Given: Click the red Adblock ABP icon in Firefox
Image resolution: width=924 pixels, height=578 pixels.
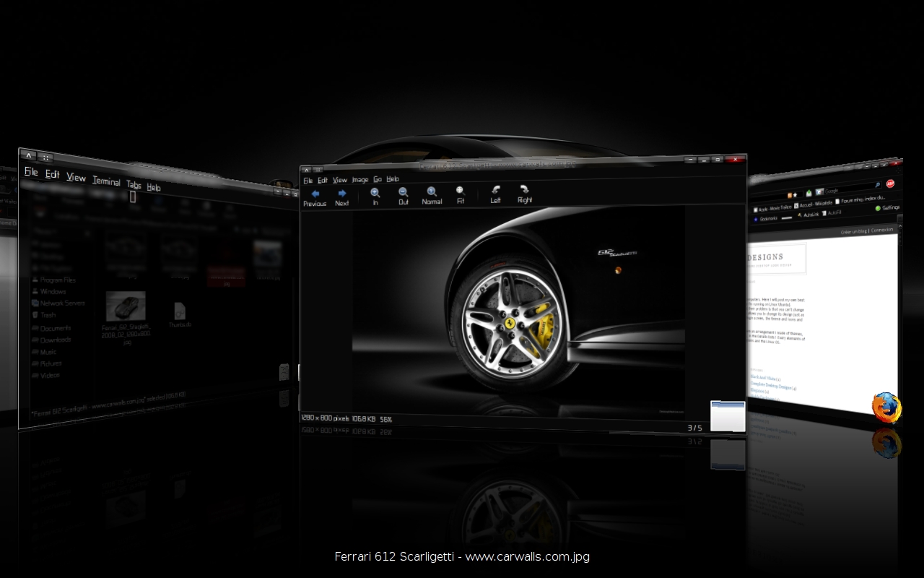Looking at the screenshot, I should [x=890, y=184].
